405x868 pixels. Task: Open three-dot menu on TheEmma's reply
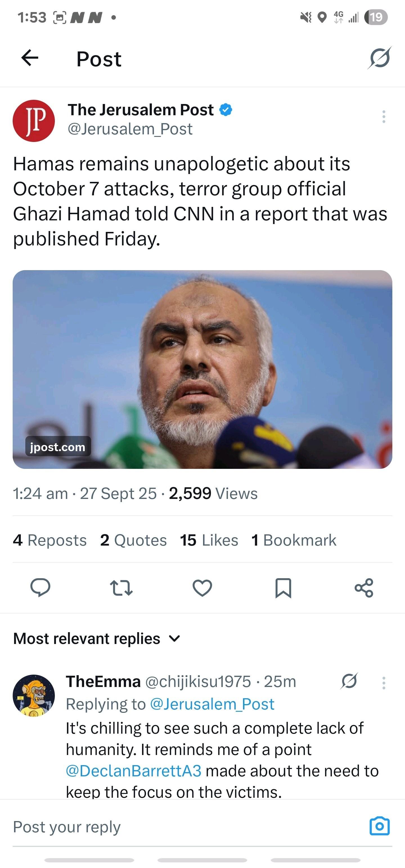pos(383,683)
